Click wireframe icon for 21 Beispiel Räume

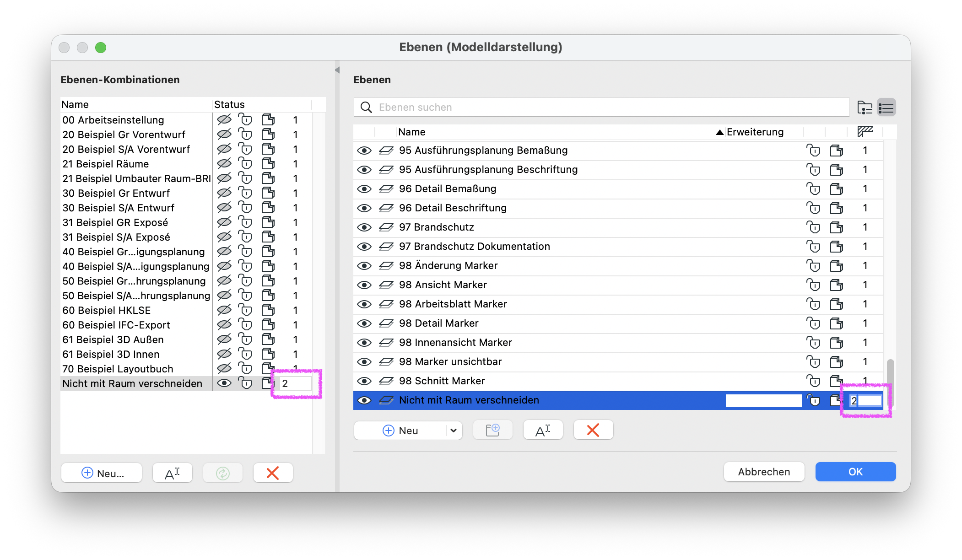point(268,164)
